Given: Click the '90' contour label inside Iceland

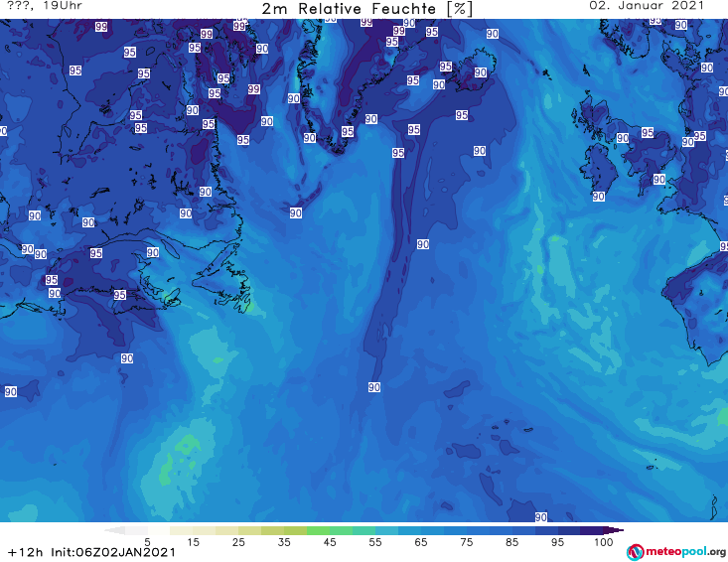Looking at the screenshot, I should pos(481,72).
